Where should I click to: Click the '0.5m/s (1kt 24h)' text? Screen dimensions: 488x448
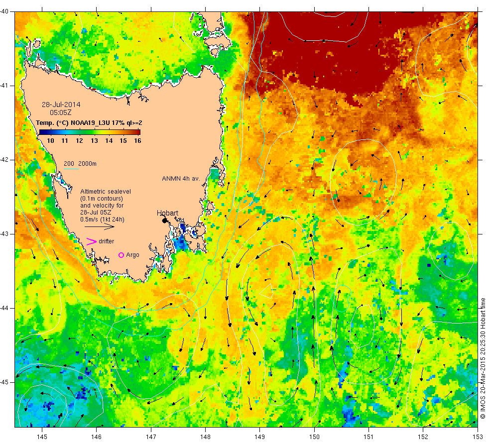tap(102, 220)
